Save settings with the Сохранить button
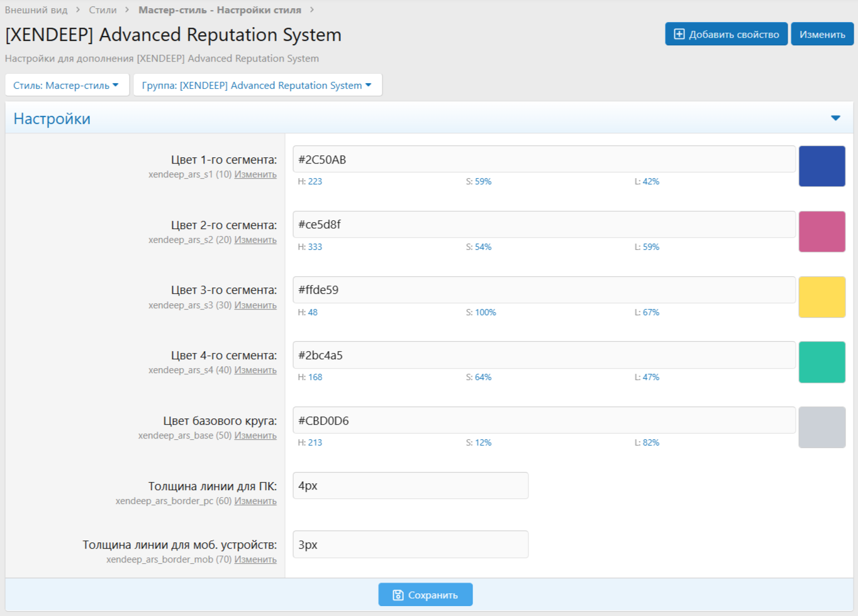Image resolution: width=858 pixels, height=616 pixels. pos(425,595)
